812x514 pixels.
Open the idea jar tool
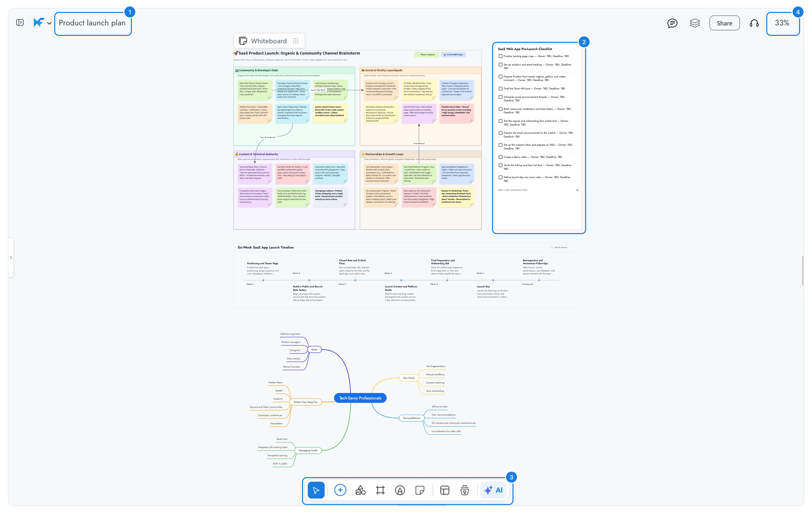coord(465,490)
